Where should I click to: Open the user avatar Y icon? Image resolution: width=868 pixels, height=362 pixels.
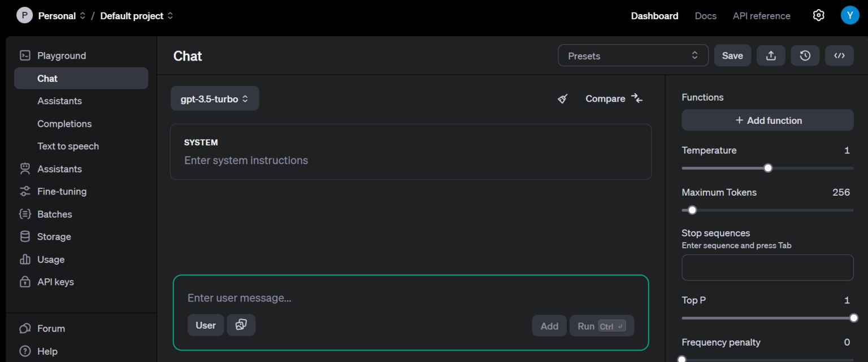pyautogui.click(x=850, y=15)
